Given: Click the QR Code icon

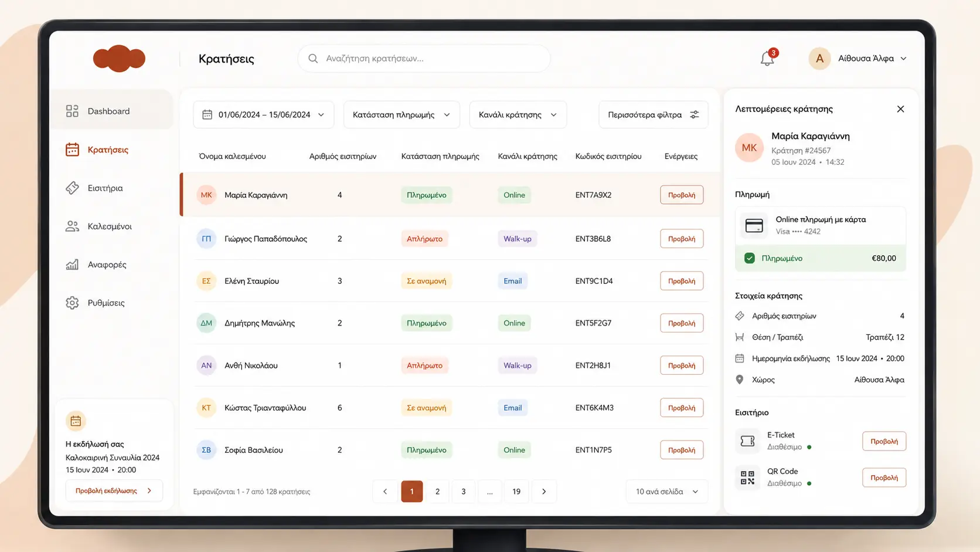Looking at the screenshot, I should tap(747, 478).
